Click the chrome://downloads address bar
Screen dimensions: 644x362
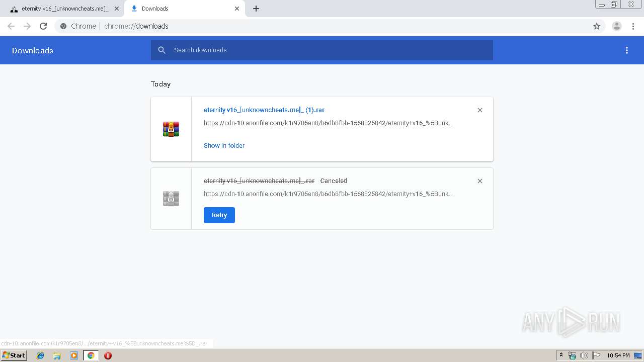pyautogui.click(x=322, y=26)
